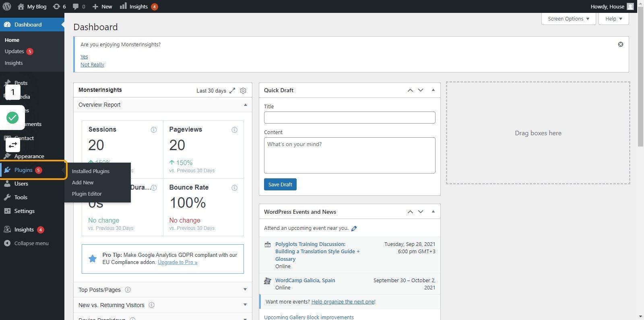This screenshot has width=644, height=320.
Task: Click the Dashboard gauge icon in sidebar
Action: [7, 25]
